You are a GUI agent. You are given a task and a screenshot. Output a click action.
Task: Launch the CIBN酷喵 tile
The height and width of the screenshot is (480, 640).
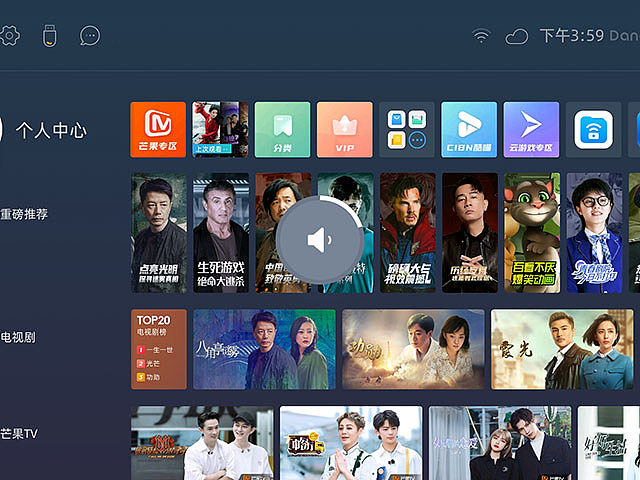tap(469, 129)
